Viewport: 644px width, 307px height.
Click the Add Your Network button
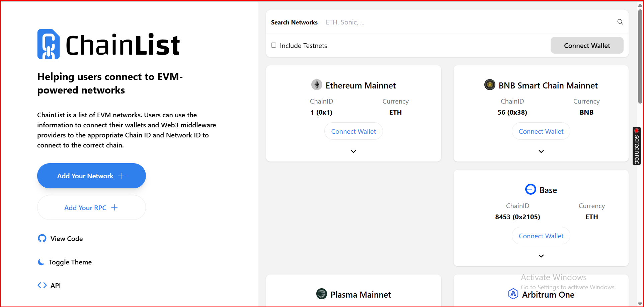[x=91, y=176]
